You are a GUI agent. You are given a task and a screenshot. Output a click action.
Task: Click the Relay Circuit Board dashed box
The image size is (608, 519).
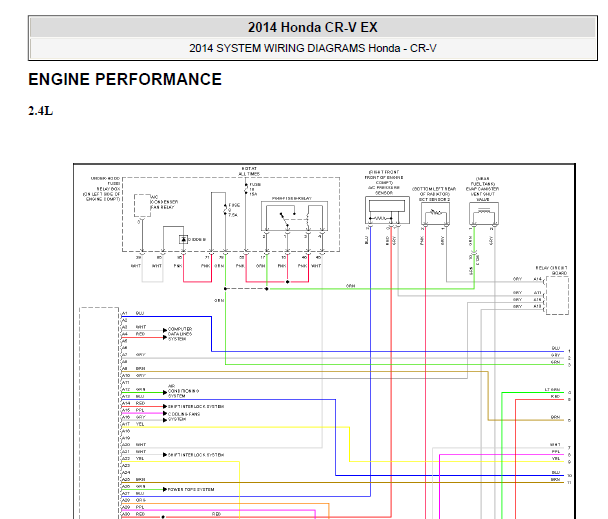[x=557, y=295]
